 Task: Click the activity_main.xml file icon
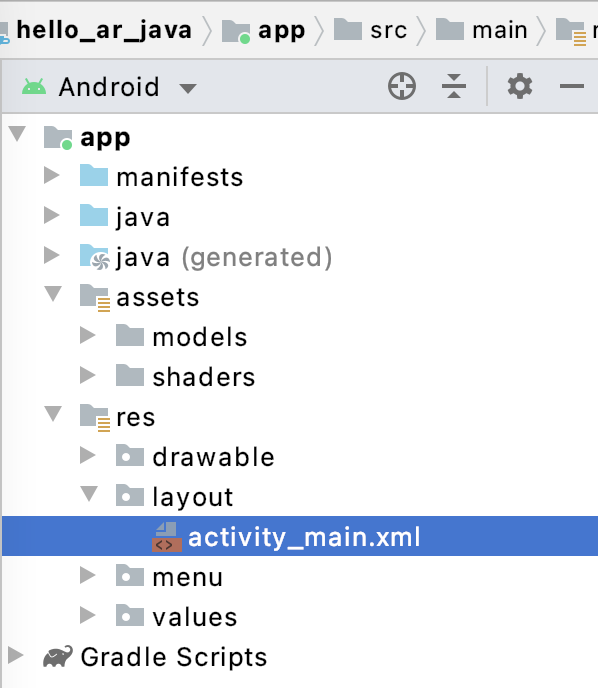point(166,537)
